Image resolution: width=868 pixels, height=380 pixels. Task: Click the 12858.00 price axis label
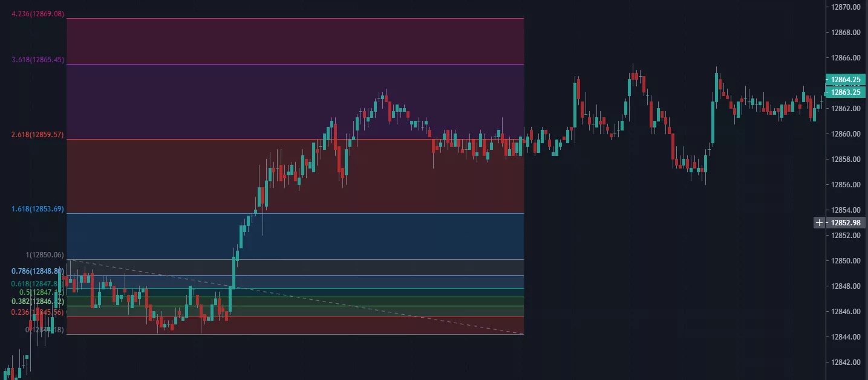846,159
